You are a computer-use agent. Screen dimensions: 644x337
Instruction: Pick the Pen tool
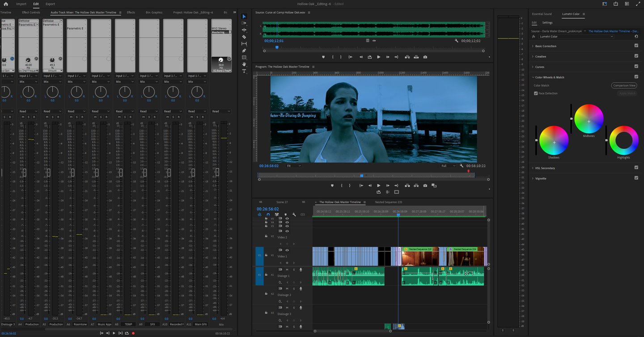[244, 51]
